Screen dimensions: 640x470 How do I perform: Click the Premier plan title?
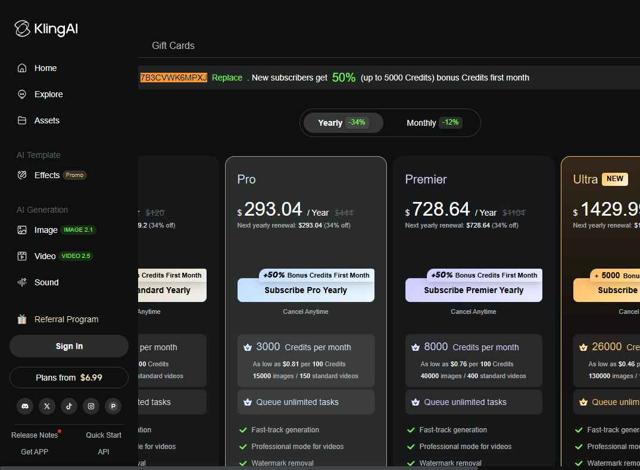click(x=426, y=180)
